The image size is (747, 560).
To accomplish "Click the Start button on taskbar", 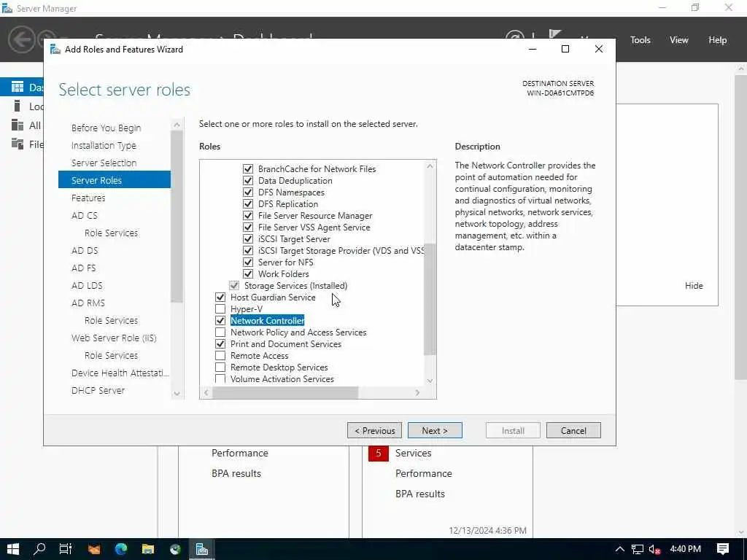I will tap(13, 549).
